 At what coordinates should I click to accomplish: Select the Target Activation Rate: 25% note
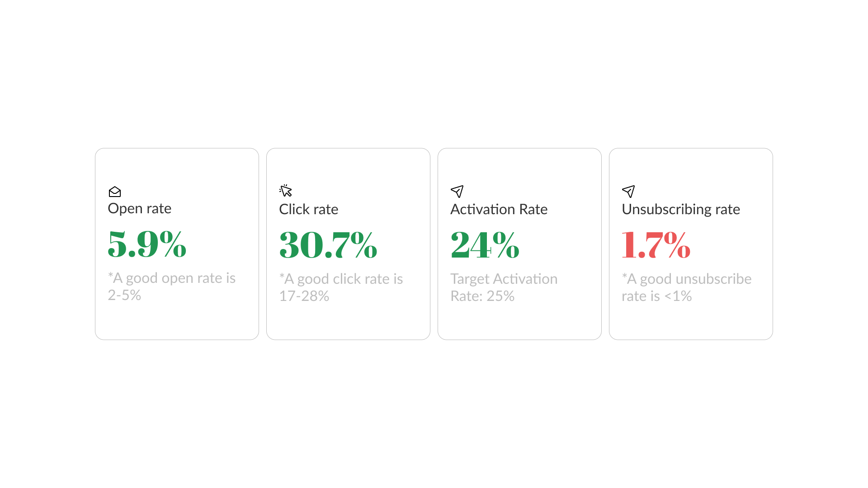[x=504, y=287]
